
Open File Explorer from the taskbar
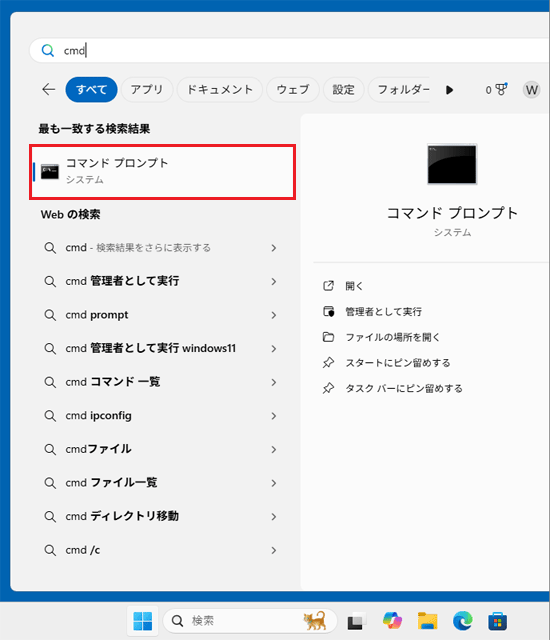click(x=427, y=621)
